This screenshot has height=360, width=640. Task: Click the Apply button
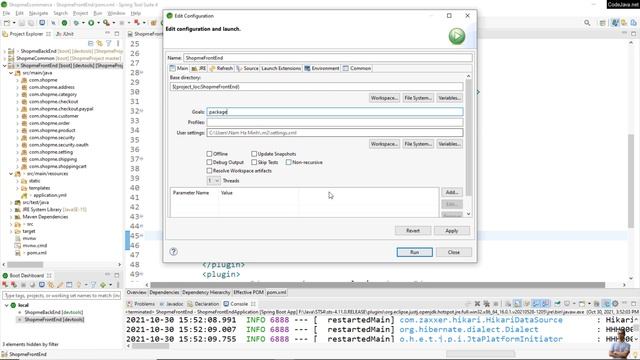[x=451, y=231]
